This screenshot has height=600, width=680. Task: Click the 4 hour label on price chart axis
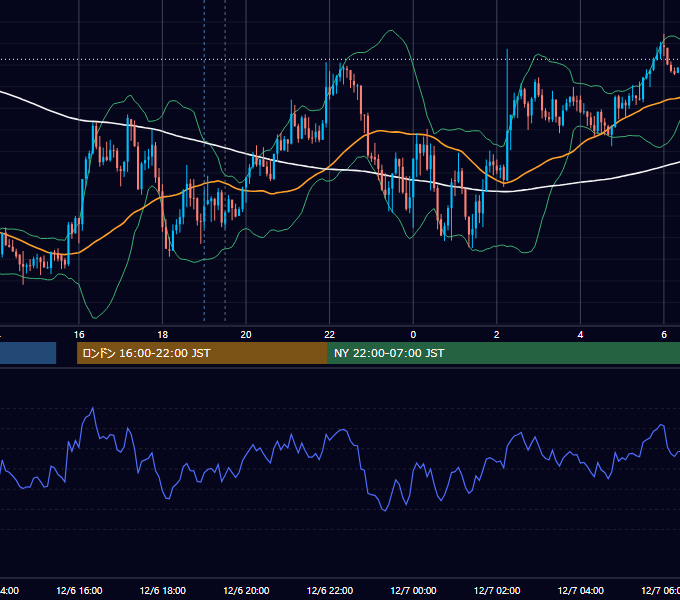pyautogui.click(x=580, y=335)
